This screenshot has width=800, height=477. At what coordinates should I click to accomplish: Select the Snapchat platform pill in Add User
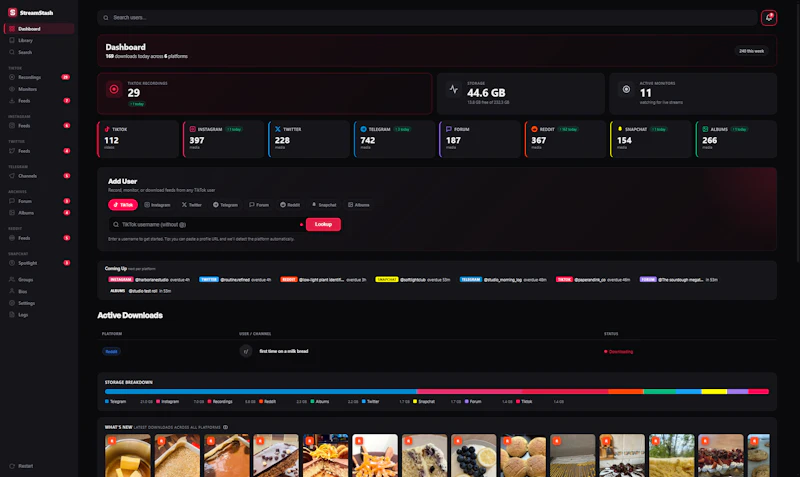click(x=324, y=205)
